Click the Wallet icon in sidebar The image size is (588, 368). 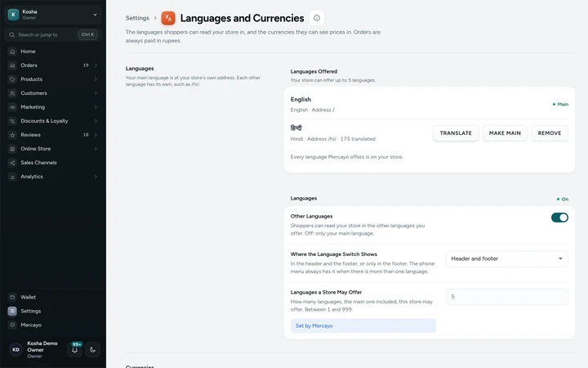coord(12,297)
